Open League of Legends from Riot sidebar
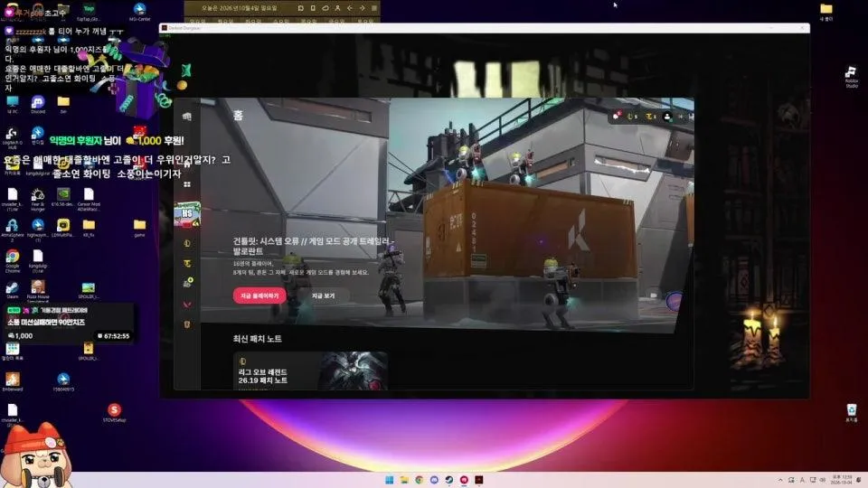Viewport: 868px width, 488px height. pos(187,243)
